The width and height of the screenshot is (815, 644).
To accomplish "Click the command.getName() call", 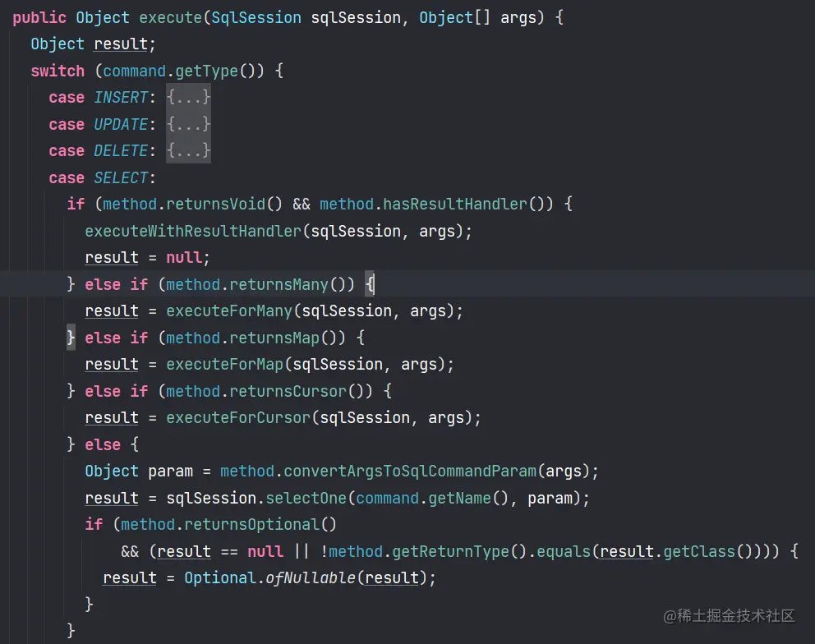I will (x=432, y=499).
